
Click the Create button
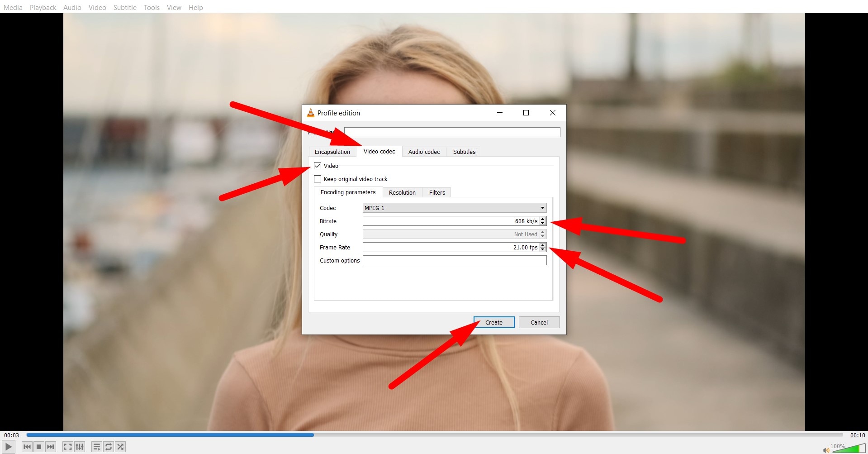[x=494, y=322]
